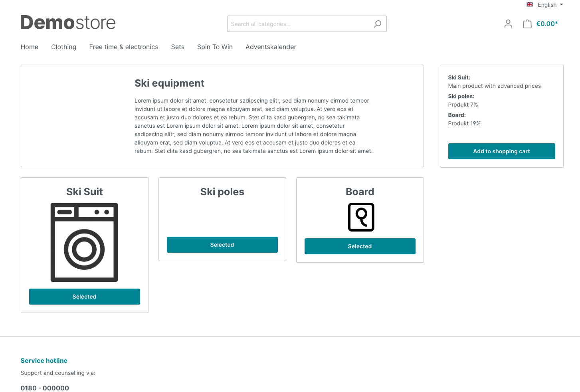This screenshot has height=392, width=580.
Task: Click the 'Ski poles:' summary label
Action: pyautogui.click(x=461, y=96)
